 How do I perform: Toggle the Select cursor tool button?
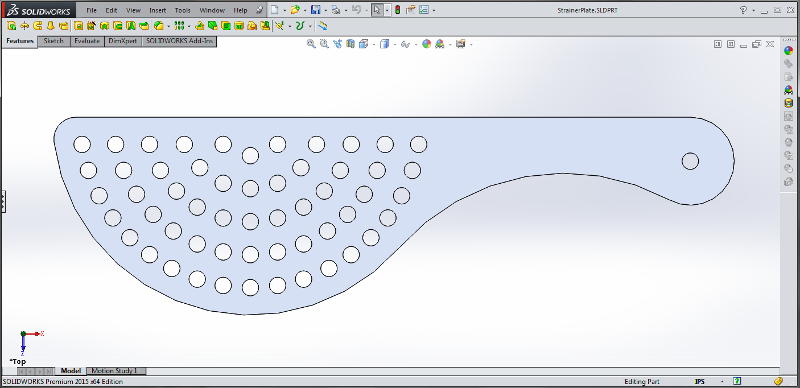pyautogui.click(x=377, y=10)
